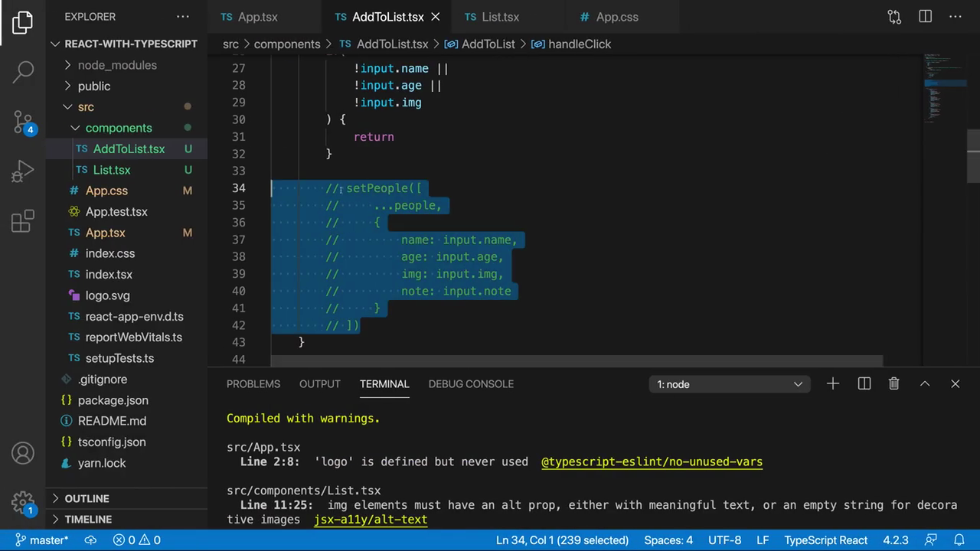Close the AddToList.tsx tab
980x551 pixels.
[436, 17]
